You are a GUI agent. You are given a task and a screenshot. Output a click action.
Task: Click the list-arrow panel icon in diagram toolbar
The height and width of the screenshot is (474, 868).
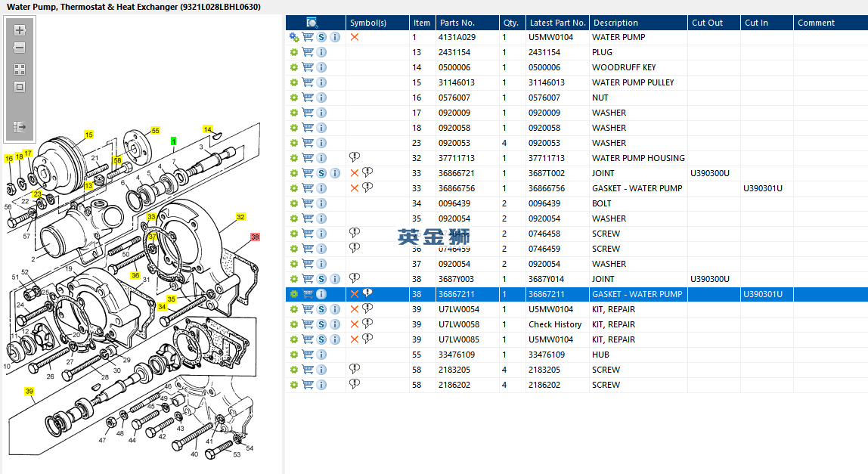coord(20,127)
